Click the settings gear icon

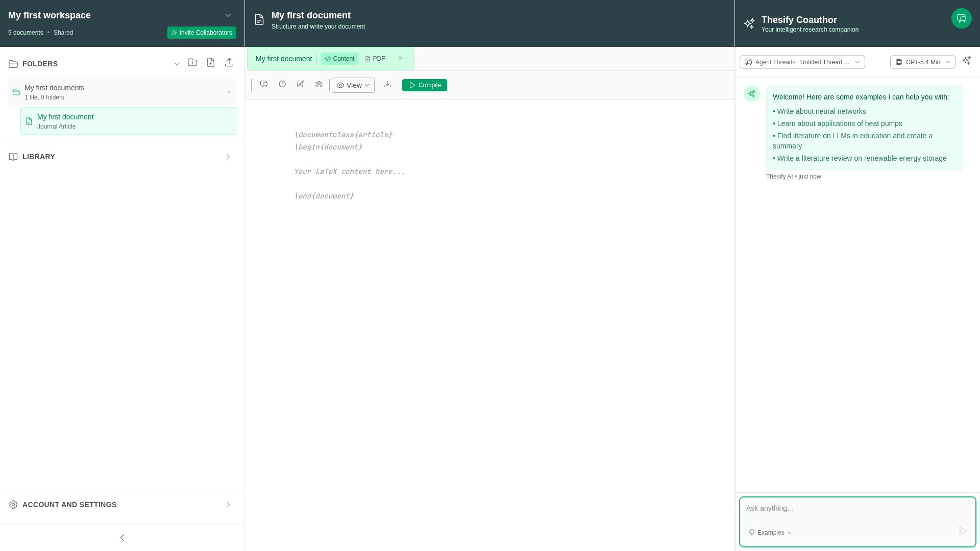point(13,505)
